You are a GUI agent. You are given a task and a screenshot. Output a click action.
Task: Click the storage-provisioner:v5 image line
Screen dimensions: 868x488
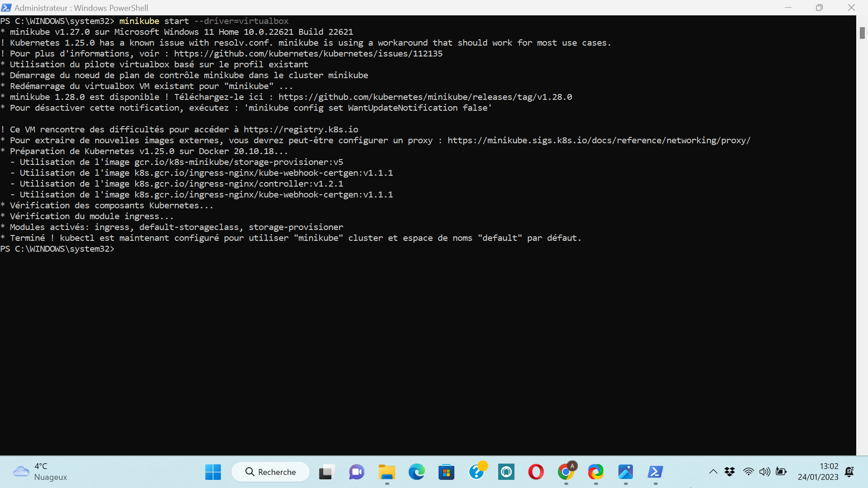[177, 162]
